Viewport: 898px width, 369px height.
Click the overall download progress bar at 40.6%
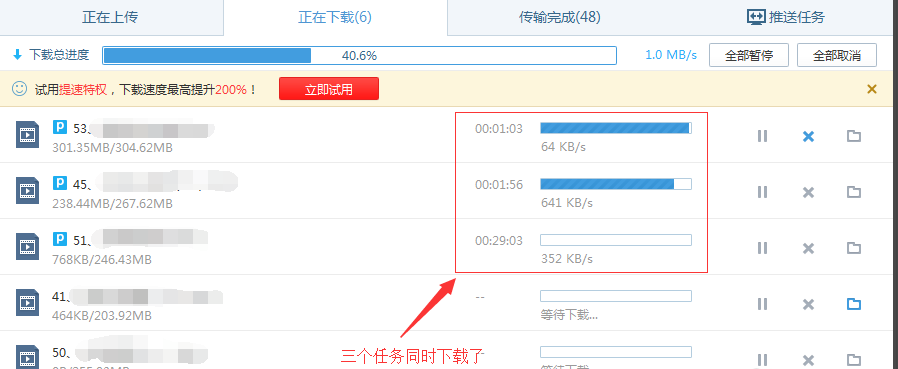coord(360,56)
